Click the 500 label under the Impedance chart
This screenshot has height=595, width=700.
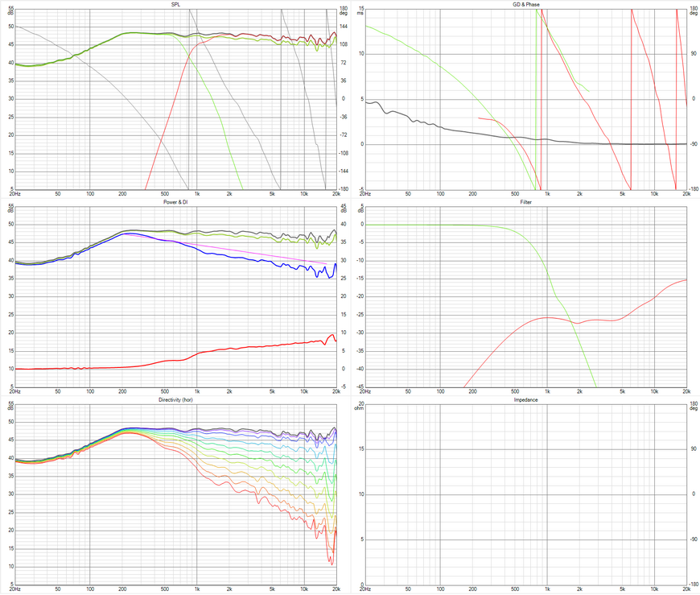point(515,589)
